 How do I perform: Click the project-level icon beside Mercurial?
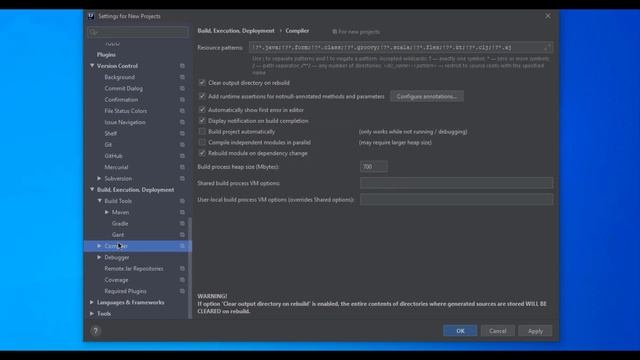(182, 167)
